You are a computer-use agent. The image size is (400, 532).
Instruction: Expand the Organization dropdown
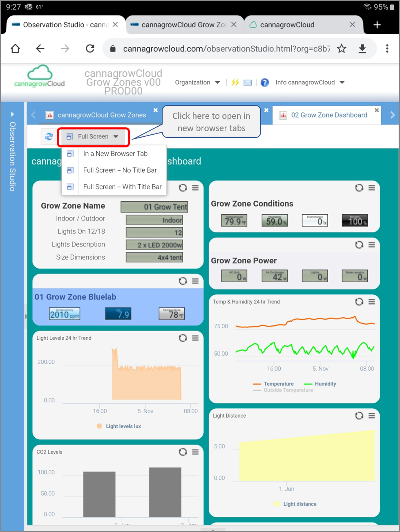point(197,82)
